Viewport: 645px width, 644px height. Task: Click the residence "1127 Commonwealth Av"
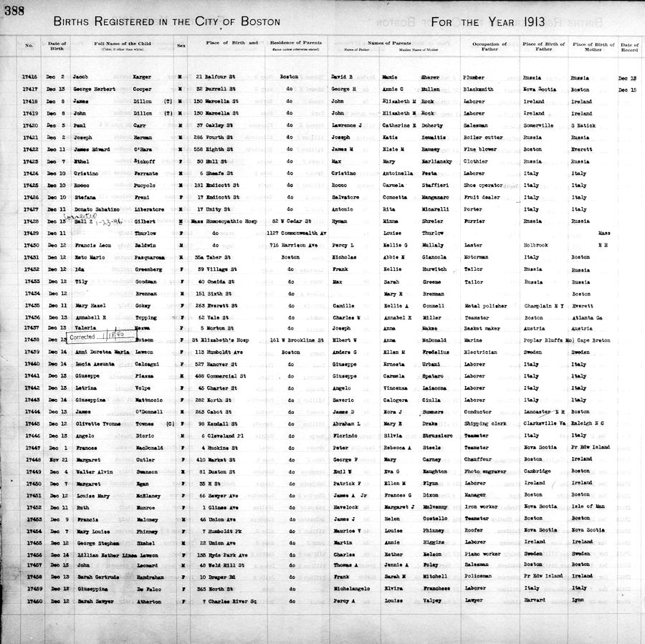tap(296, 234)
